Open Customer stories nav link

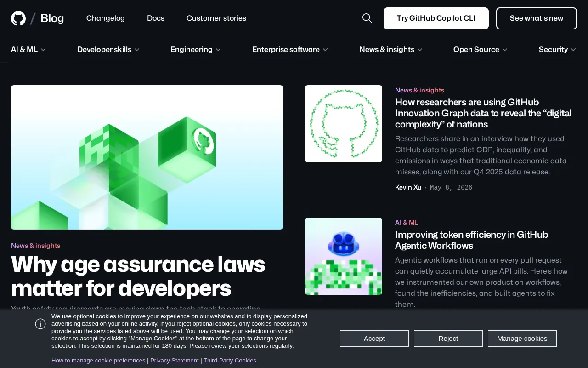click(x=216, y=18)
